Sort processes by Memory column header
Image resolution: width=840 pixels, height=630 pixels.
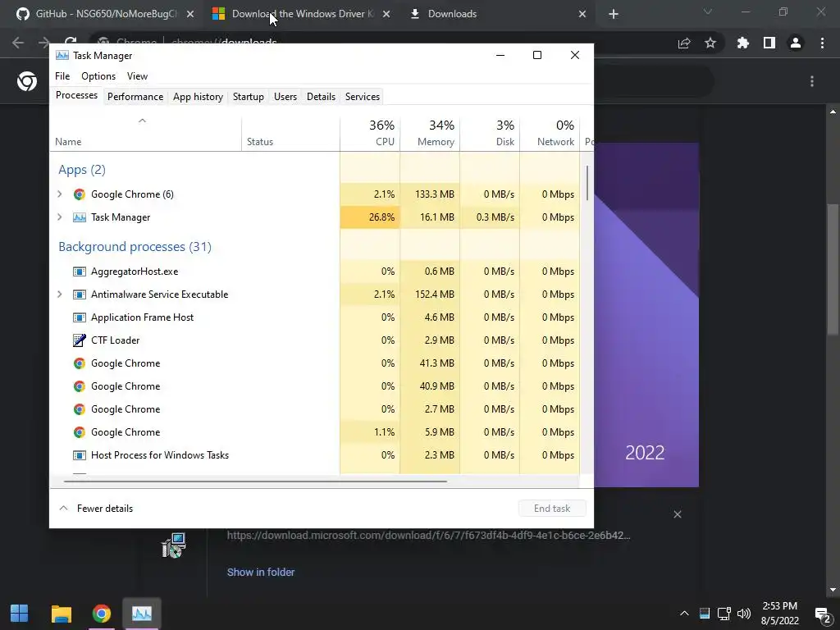click(x=430, y=132)
